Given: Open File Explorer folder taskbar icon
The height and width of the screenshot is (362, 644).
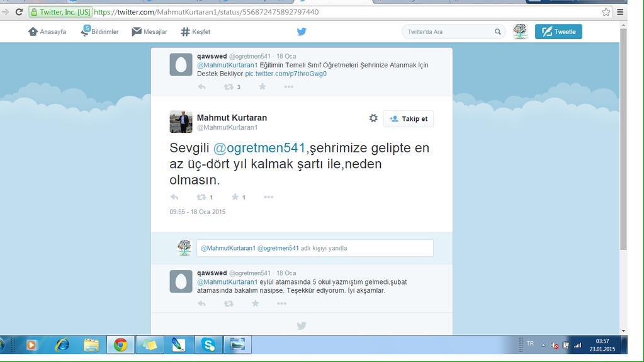Looking at the screenshot, I should pos(91,345).
